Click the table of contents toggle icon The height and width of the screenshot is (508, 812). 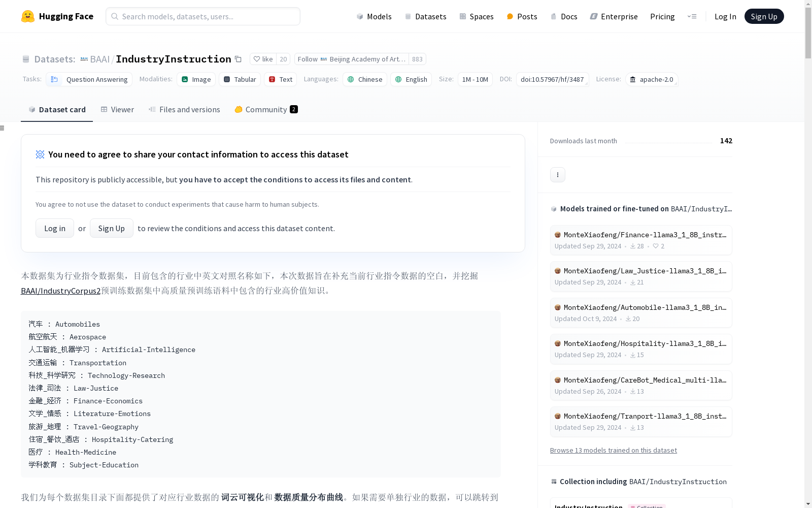point(3,128)
